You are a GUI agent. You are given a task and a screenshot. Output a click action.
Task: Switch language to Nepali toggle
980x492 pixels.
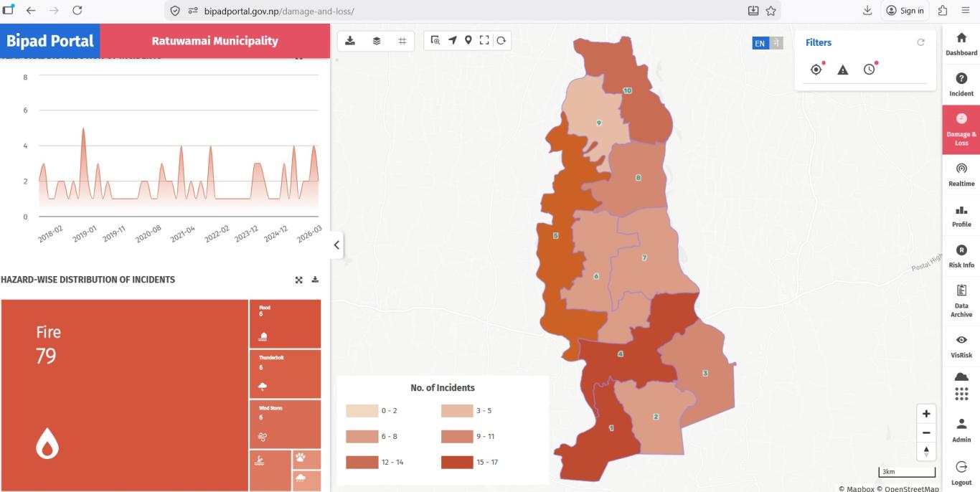tap(776, 43)
